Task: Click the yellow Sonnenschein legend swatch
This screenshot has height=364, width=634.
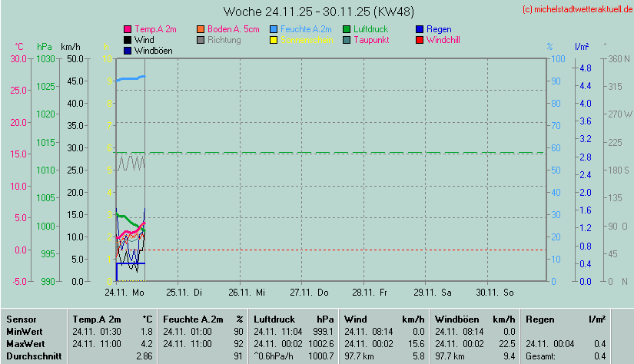Action: coord(274,40)
